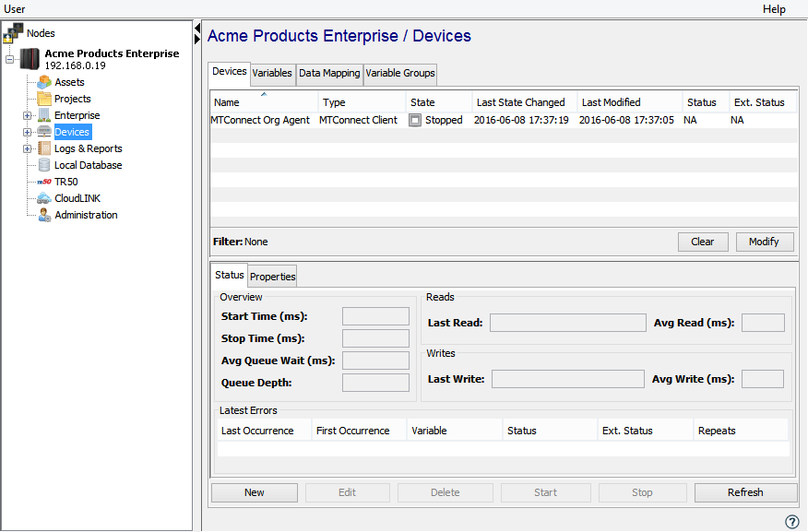Viewport: 808px width, 532px height.
Task: Expand the Logs & Reports tree node
Action: (x=28, y=148)
